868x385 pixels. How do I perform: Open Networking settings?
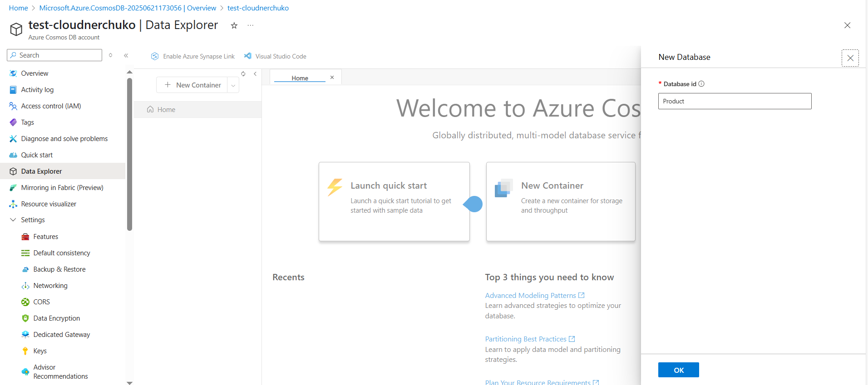[x=50, y=286]
